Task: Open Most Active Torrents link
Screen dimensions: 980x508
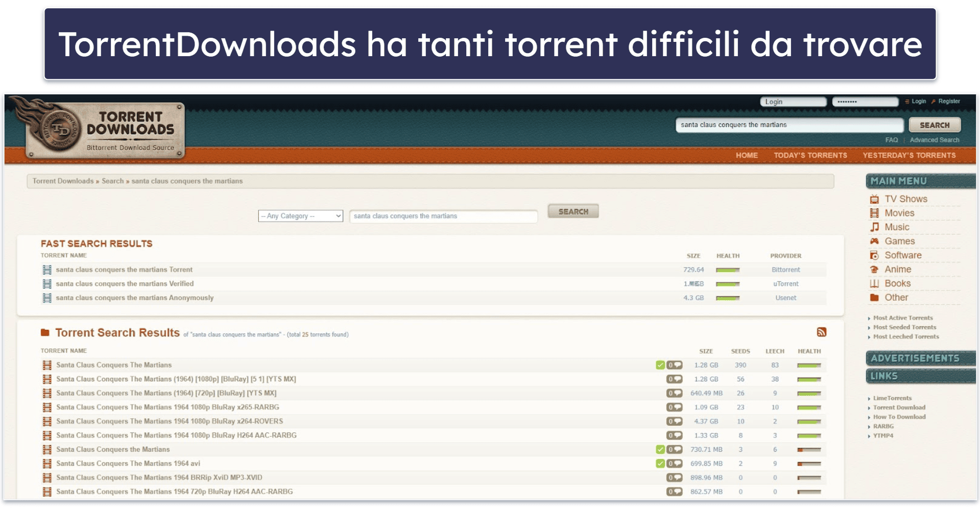Action: coord(903,318)
